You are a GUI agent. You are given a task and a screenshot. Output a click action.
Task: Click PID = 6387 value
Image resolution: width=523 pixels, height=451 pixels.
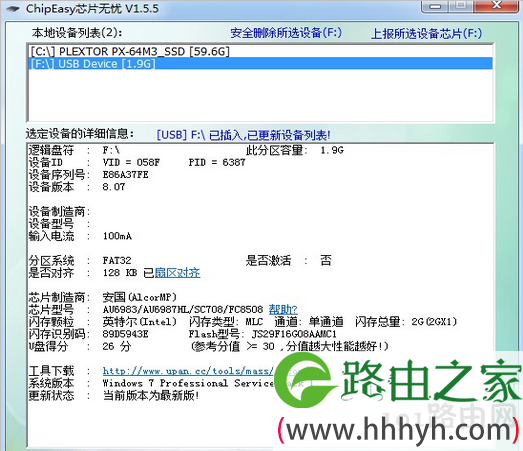coord(217,162)
